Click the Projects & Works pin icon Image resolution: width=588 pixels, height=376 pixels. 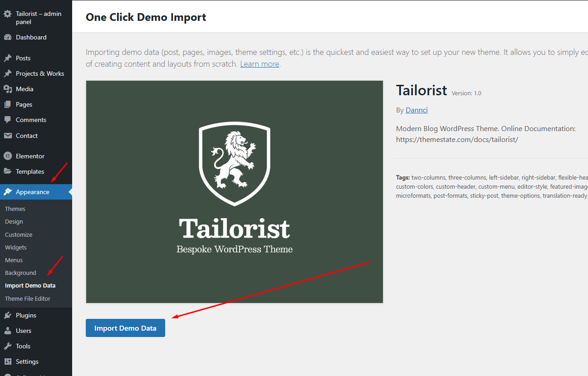(x=7, y=73)
